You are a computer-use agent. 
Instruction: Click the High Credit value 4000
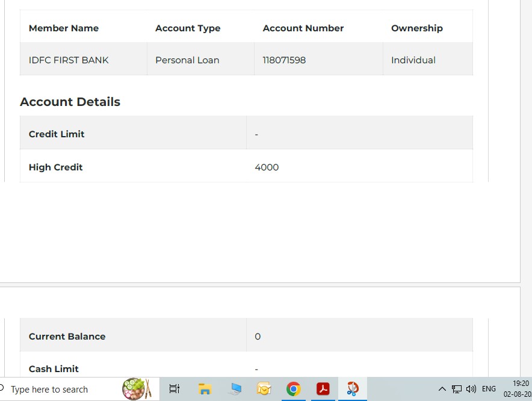point(267,167)
